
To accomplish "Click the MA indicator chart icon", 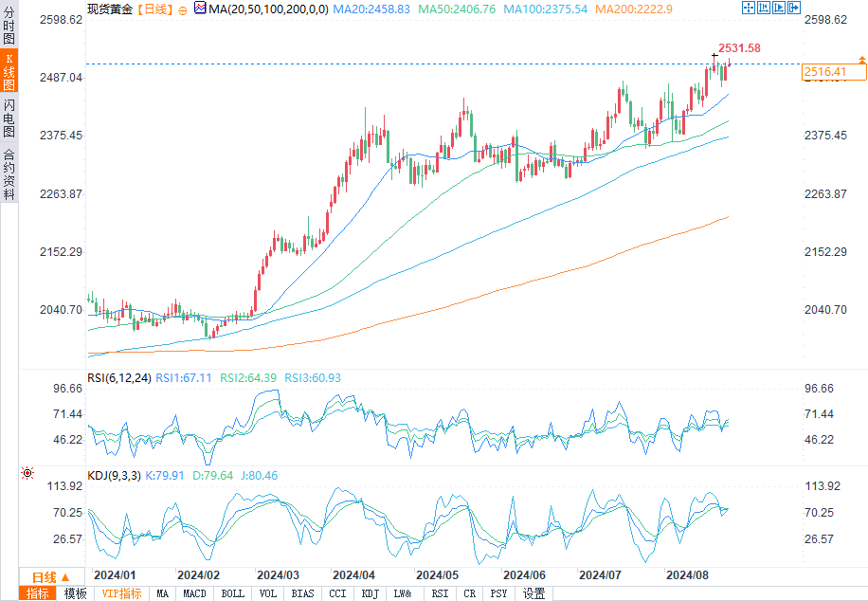I will tap(199, 9).
